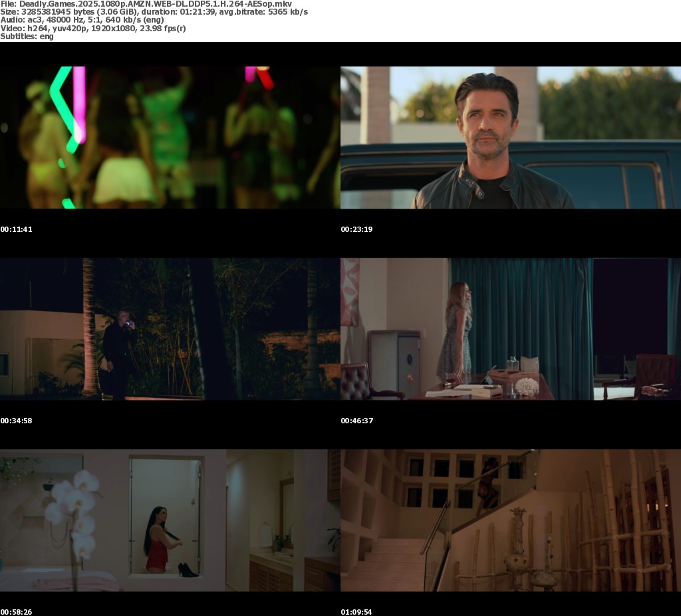Image resolution: width=681 pixels, height=616 pixels.
Task: Click the night garden thumbnail at 00:34:58
Action: pyautogui.click(x=170, y=329)
